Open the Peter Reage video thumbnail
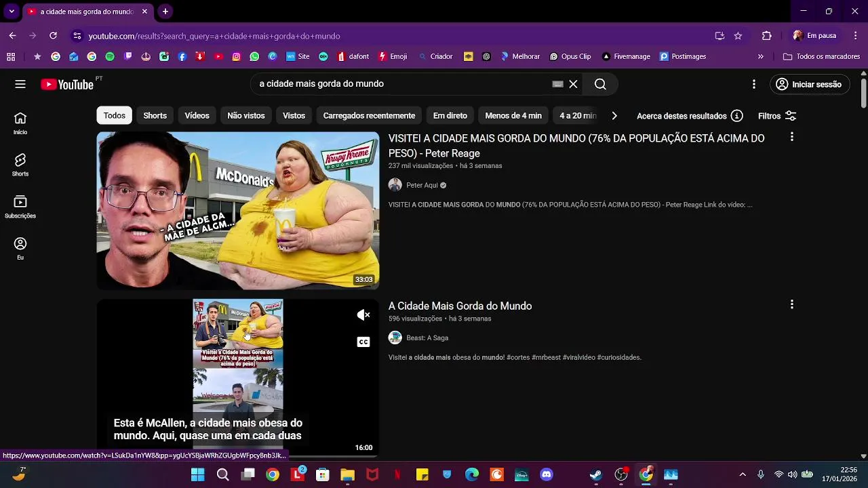 click(x=238, y=211)
